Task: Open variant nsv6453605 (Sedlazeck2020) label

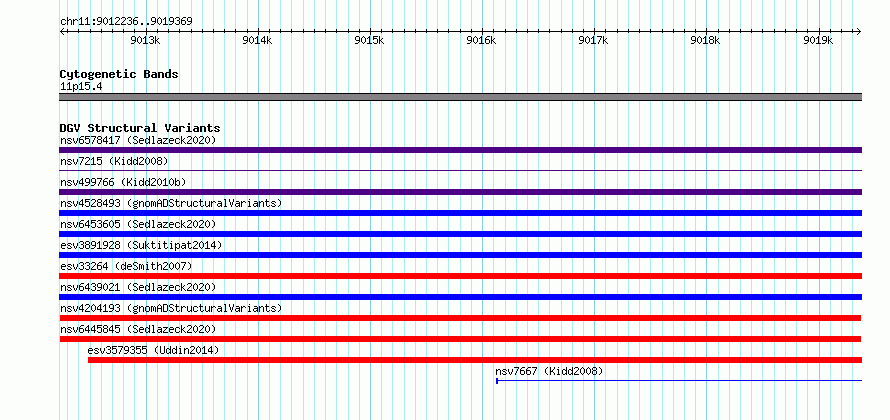Action: [138, 224]
